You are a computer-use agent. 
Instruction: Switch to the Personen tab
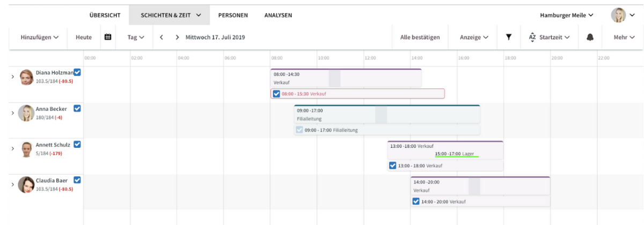(233, 15)
